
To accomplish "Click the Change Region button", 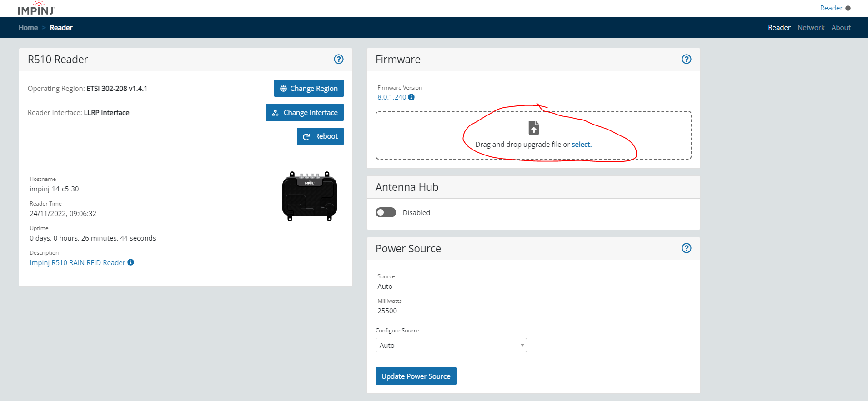I will (x=309, y=88).
